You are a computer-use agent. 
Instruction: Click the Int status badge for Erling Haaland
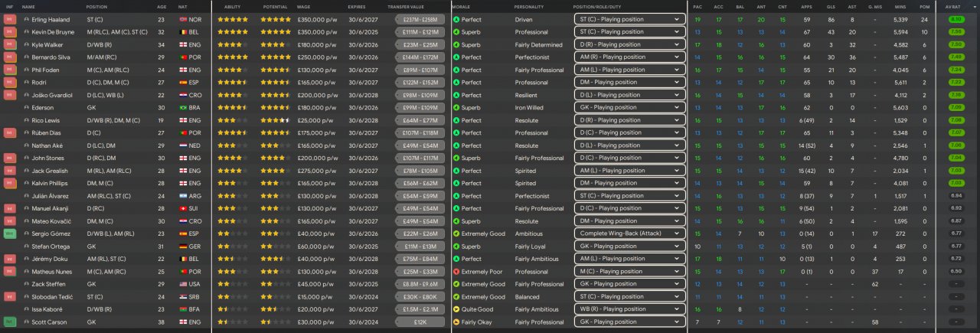point(10,20)
